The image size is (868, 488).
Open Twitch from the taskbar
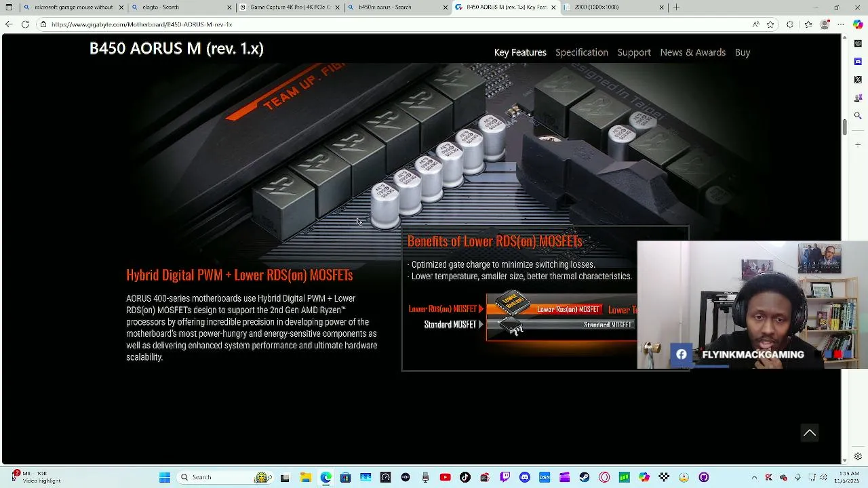pos(505,477)
